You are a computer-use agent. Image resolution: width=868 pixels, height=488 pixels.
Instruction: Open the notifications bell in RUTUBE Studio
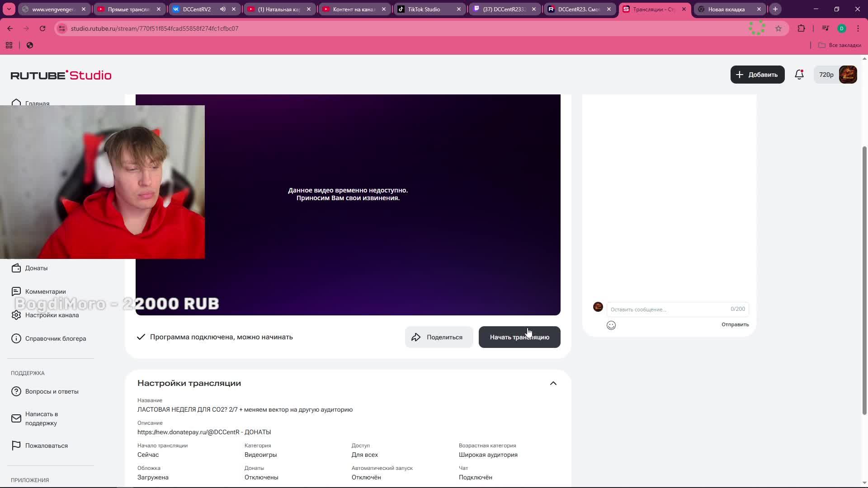click(x=799, y=75)
